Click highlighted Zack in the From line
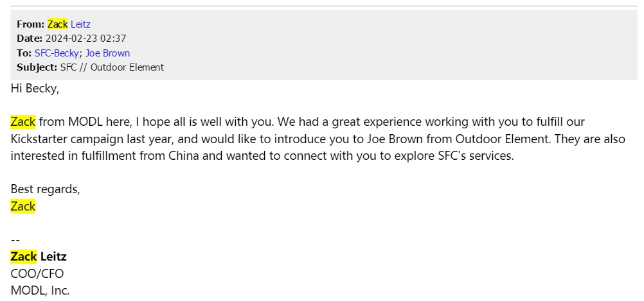Viewport: 644px width, 301px height. pos(57,24)
